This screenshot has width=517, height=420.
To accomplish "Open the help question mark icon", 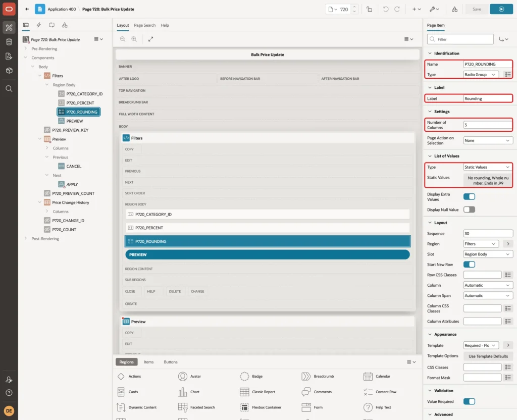I will coord(9,393).
